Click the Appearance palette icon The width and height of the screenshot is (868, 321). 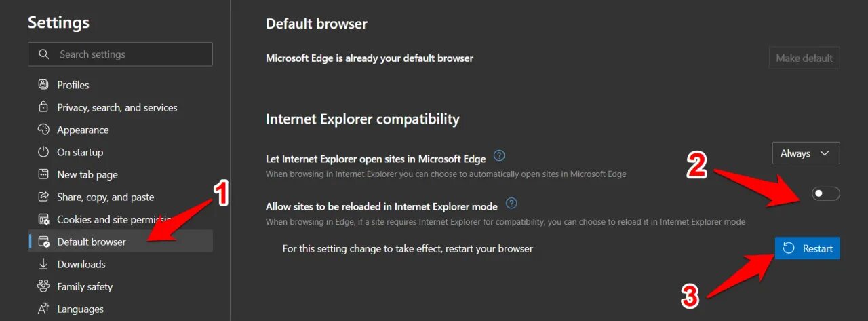[x=43, y=130]
